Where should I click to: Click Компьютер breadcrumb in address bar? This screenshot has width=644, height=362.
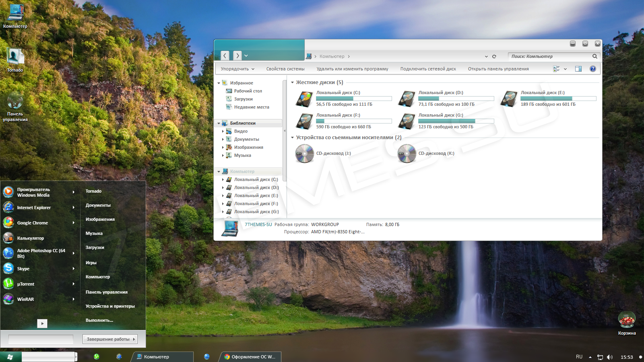point(332,56)
